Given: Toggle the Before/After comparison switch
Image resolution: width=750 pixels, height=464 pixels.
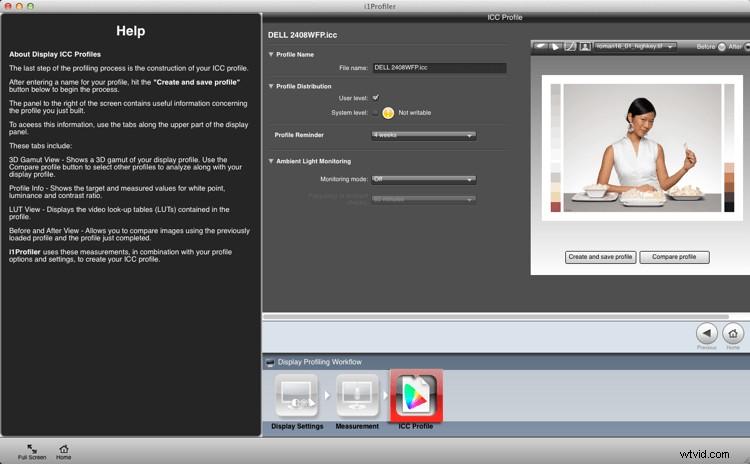Looking at the screenshot, I should pos(721,46).
